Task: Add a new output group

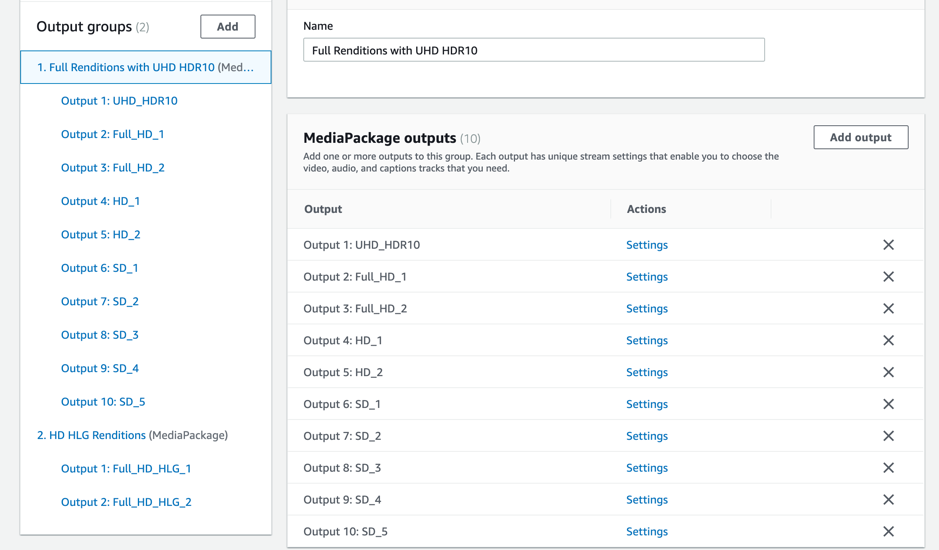Action: 227,27
